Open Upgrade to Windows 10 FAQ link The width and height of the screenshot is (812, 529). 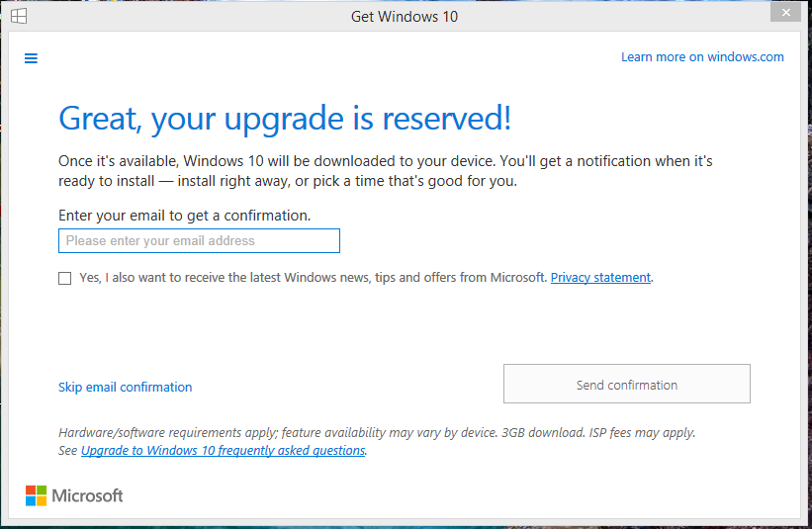224,451
